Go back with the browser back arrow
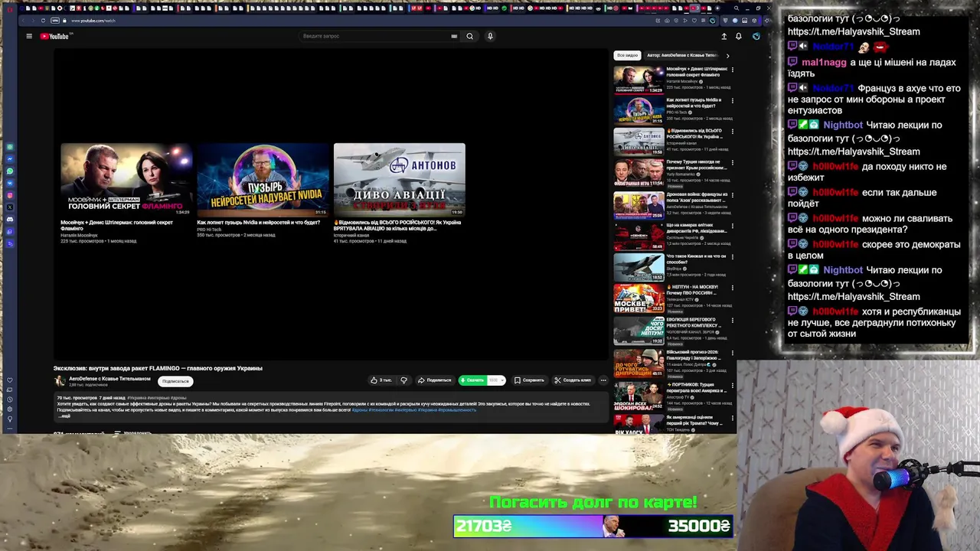Image resolution: width=980 pixels, height=551 pixels. pos(22,21)
